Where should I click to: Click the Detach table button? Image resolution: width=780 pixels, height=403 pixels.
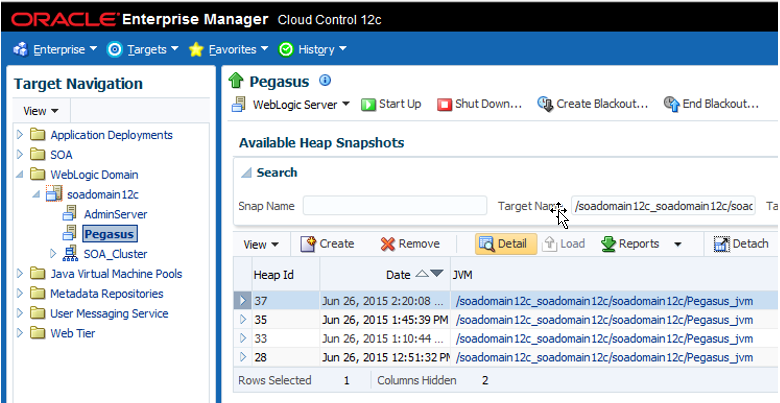[741, 244]
